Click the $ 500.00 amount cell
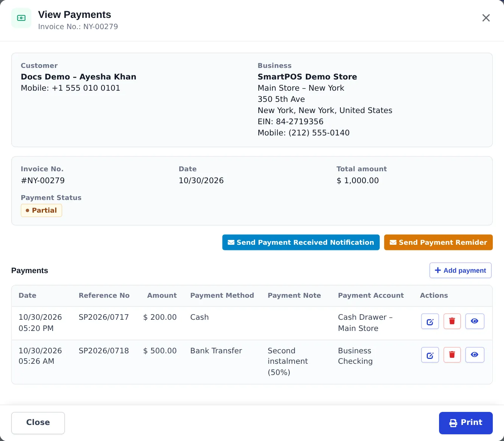 pos(160,351)
